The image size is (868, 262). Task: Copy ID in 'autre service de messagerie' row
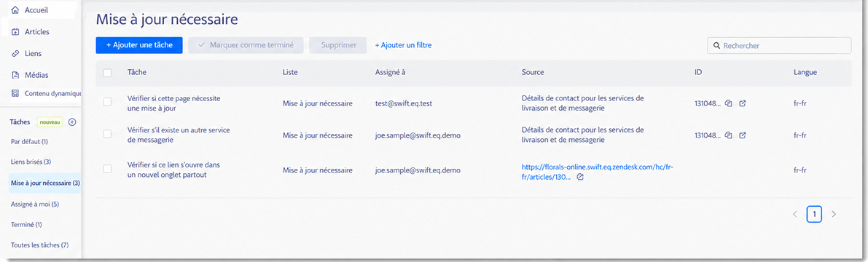[x=729, y=135]
